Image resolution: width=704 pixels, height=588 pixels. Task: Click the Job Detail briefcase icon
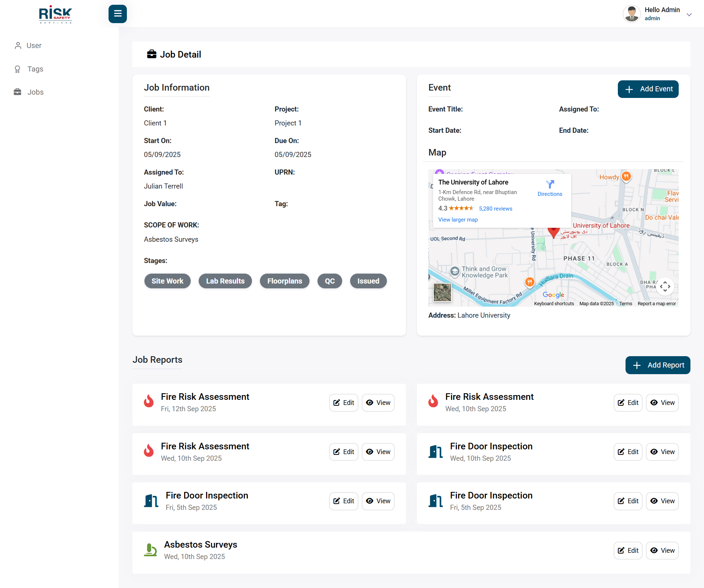pos(151,54)
